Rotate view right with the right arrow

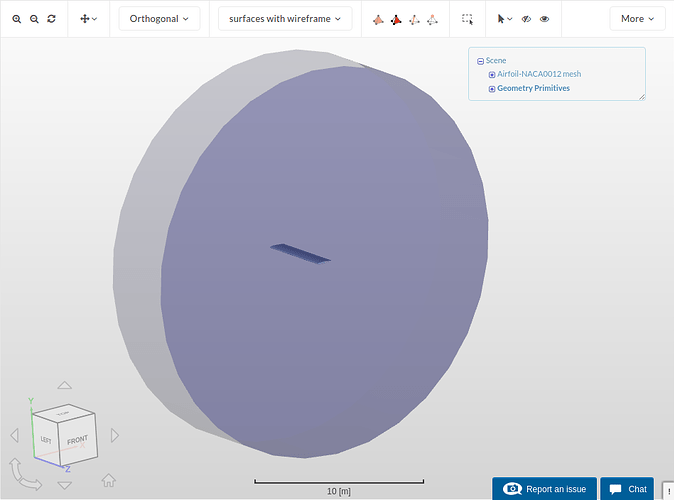click(115, 435)
